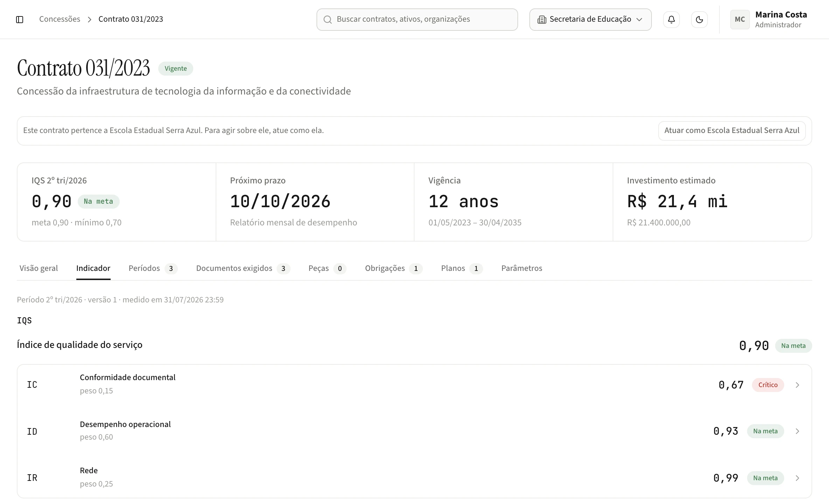
Task: Open the notifications bell
Action: pos(671,20)
